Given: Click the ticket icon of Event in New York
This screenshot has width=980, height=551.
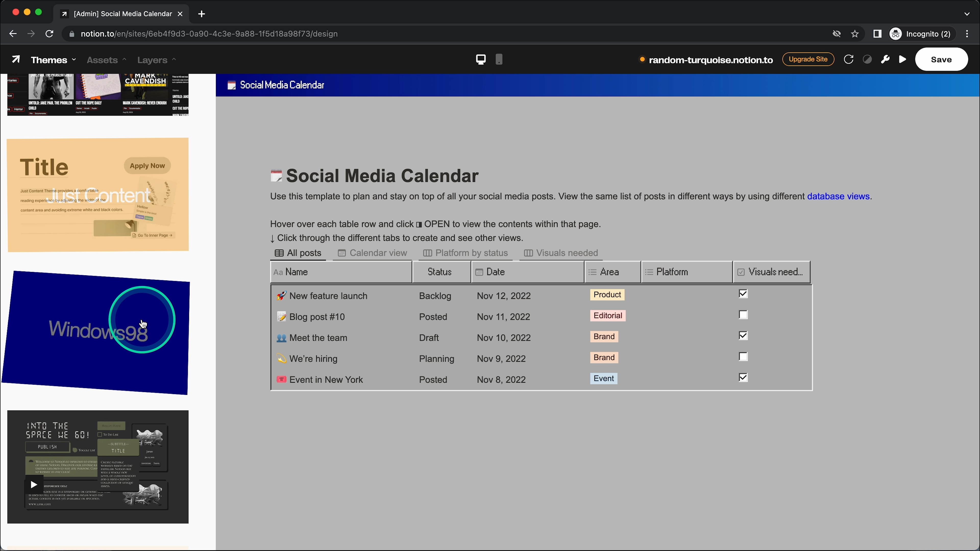Looking at the screenshot, I should (x=281, y=379).
